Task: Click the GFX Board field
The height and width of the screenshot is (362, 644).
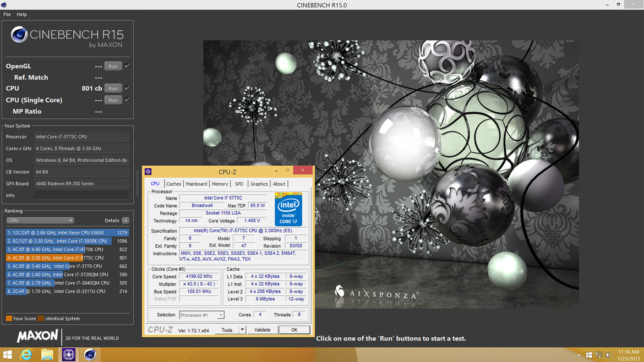Action: pos(81,183)
